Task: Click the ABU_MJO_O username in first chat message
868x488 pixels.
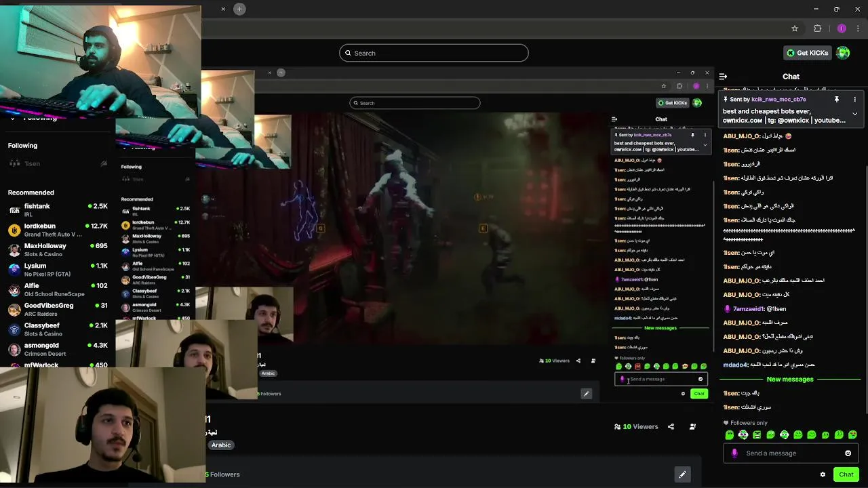Action: pyautogui.click(x=741, y=136)
